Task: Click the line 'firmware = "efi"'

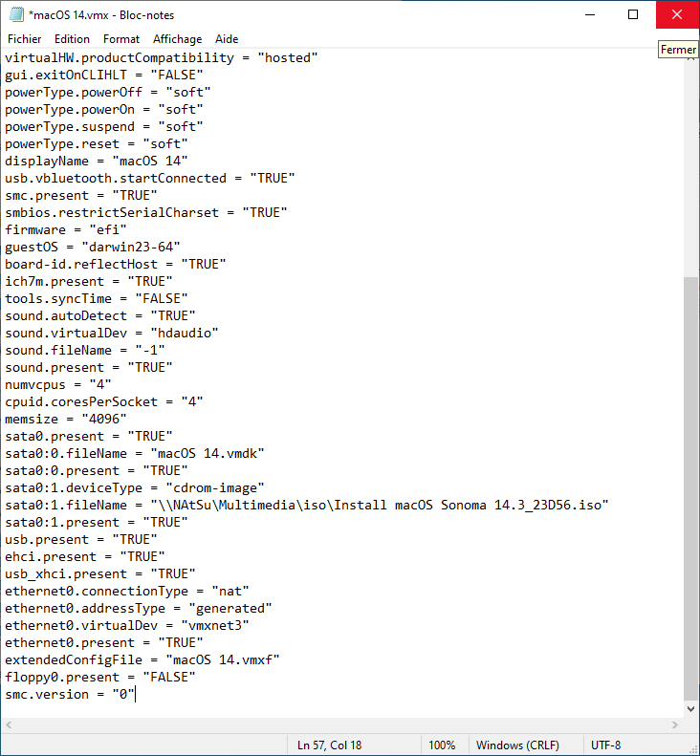Action: click(x=66, y=229)
